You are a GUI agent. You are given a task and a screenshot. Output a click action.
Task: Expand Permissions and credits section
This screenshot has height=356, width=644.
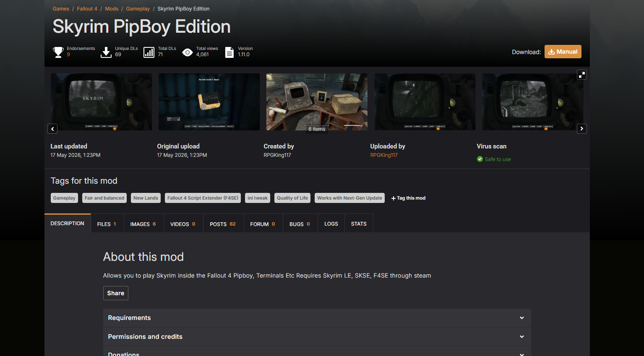[x=317, y=337]
